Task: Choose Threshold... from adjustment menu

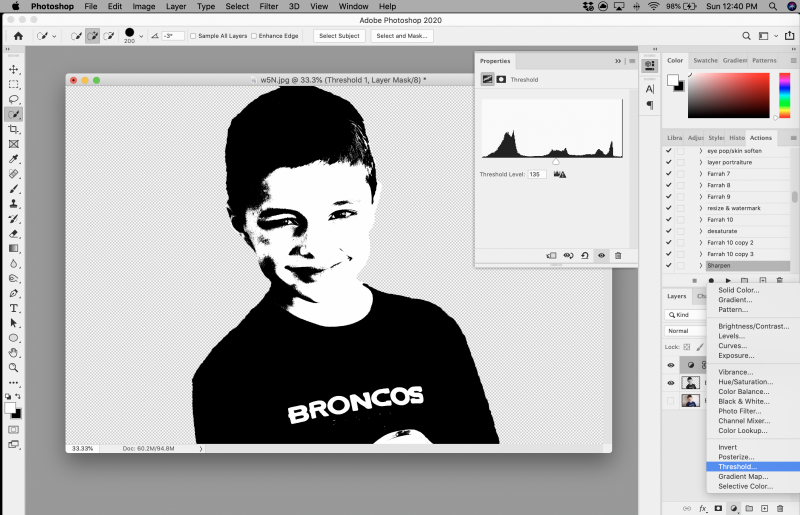Action: tap(753, 467)
